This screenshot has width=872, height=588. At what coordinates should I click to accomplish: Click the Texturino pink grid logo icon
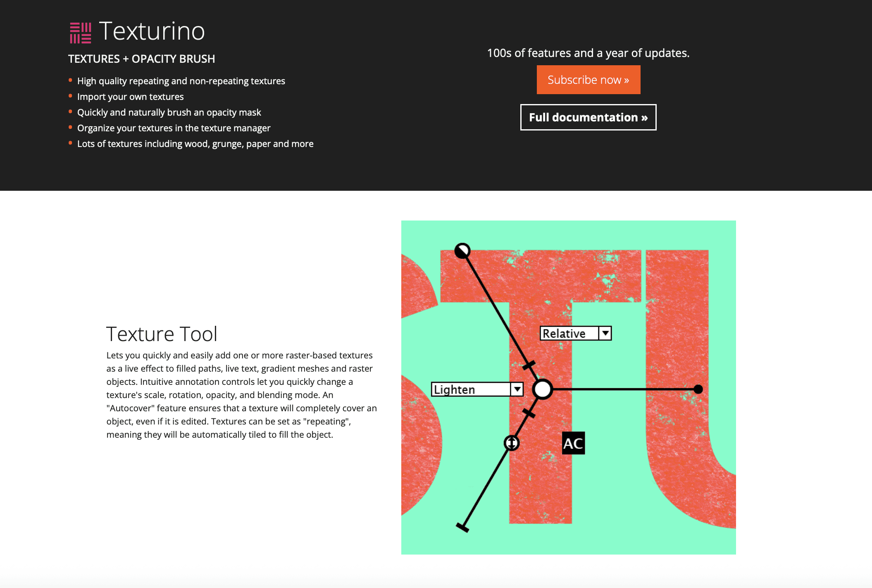pyautogui.click(x=80, y=33)
